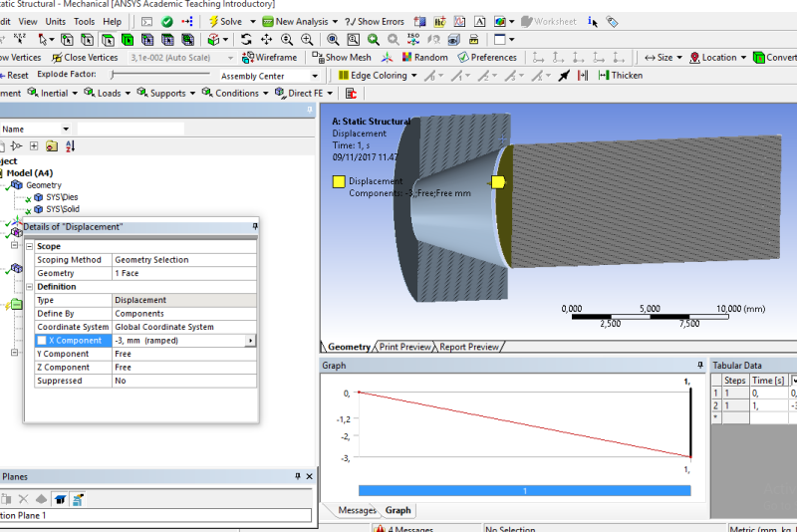Sort the outline tree alphabetically (AZ icon)
This screenshot has width=797, height=532.
(x=70, y=146)
